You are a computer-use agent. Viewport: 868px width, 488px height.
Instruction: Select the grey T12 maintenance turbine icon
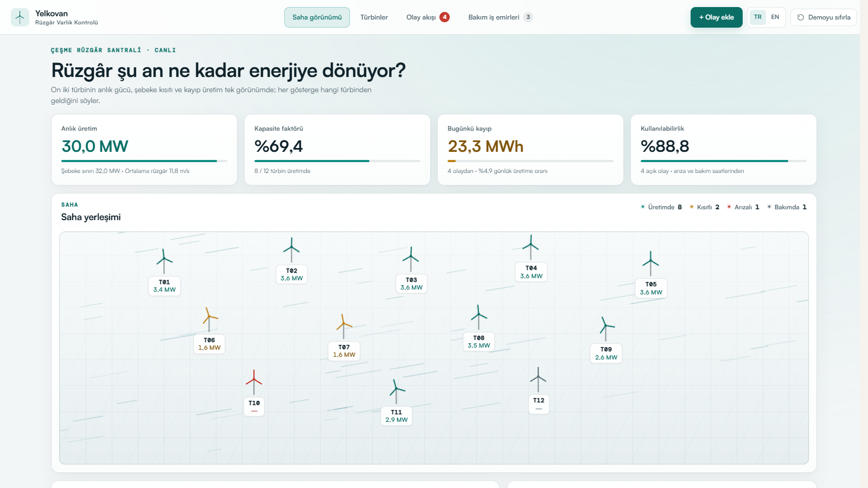[538, 380]
